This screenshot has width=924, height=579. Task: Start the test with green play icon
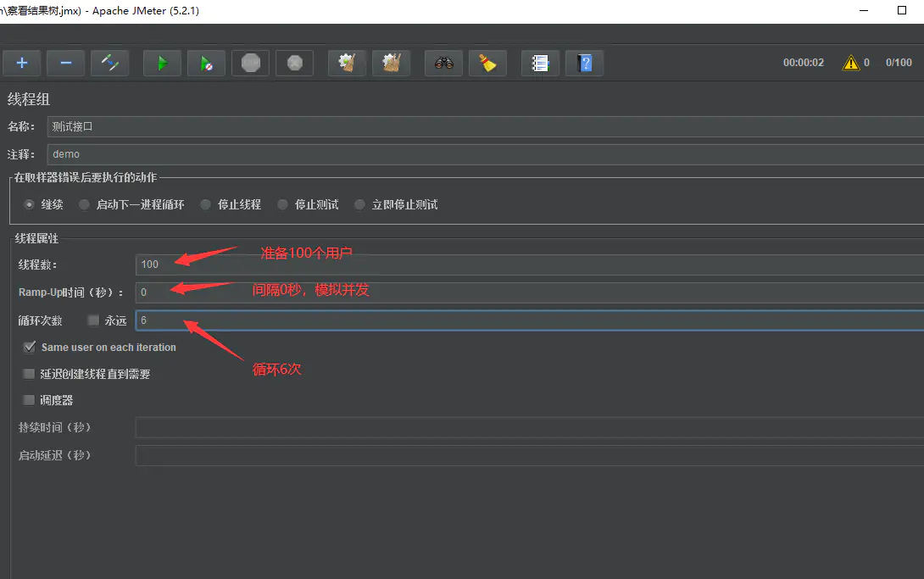click(162, 63)
